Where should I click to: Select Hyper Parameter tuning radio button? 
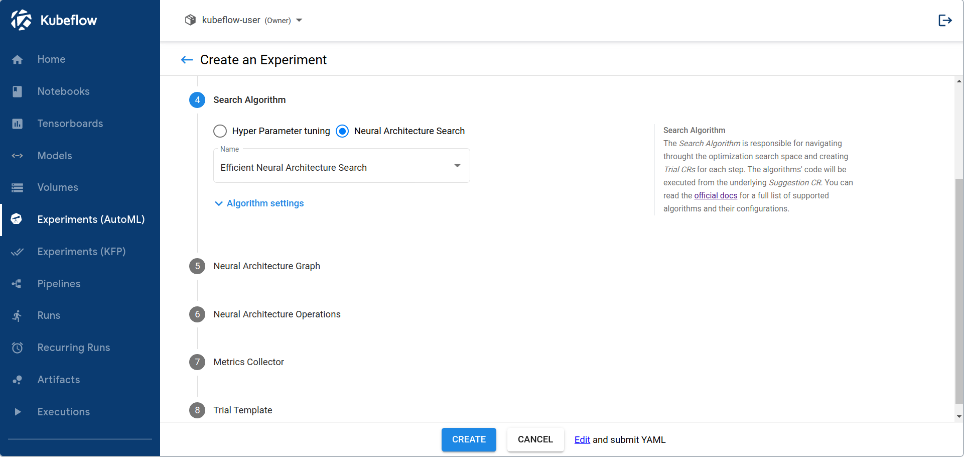tap(220, 131)
